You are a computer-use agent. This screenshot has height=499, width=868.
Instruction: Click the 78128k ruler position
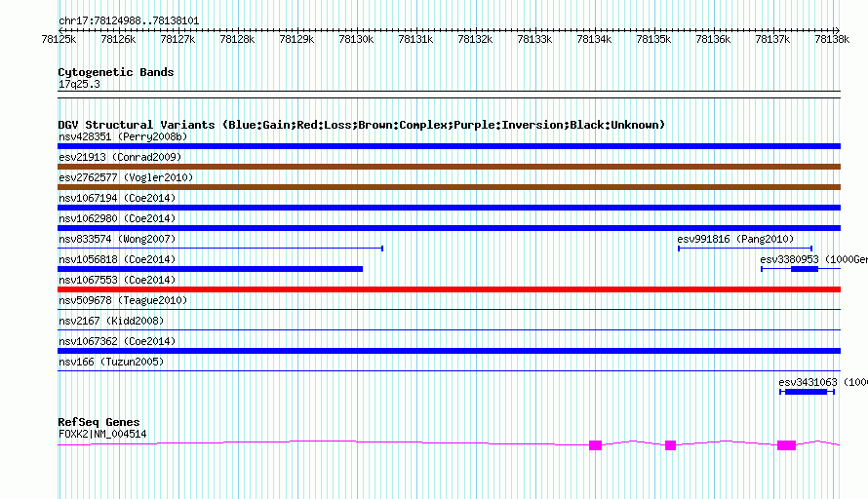click(237, 39)
